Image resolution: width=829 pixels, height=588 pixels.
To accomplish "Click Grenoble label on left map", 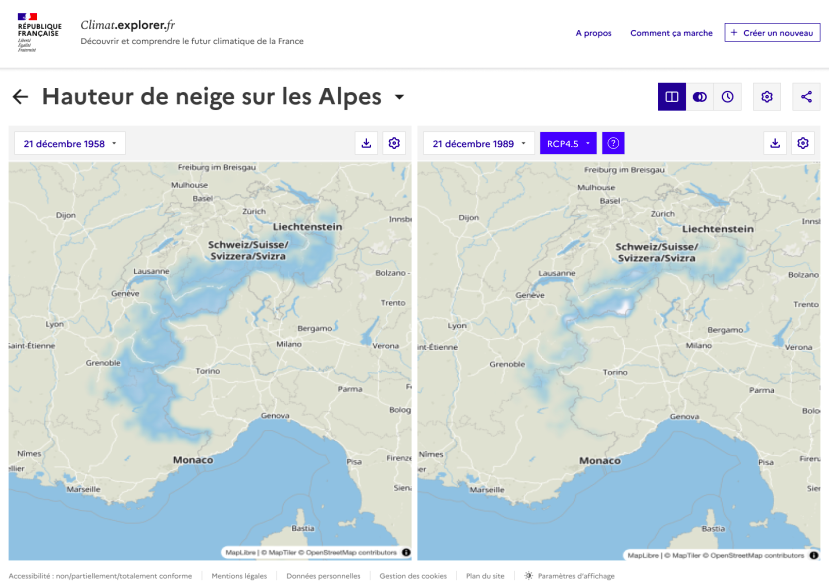I will 103,363.
